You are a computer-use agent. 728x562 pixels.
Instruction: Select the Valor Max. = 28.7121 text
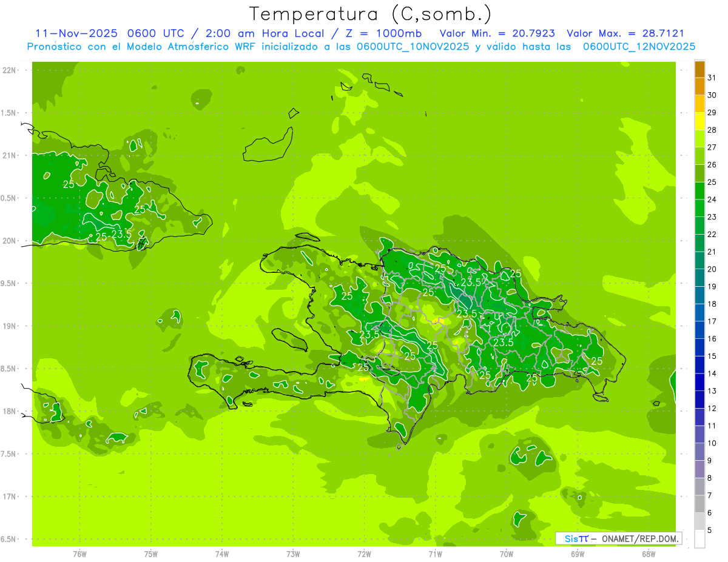pyautogui.click(x=625, y=33)
